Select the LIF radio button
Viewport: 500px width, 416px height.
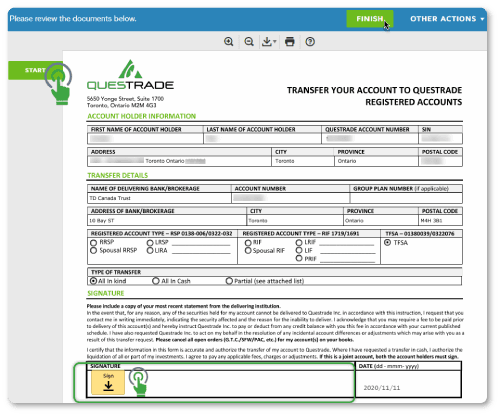[x=299, y=250]
